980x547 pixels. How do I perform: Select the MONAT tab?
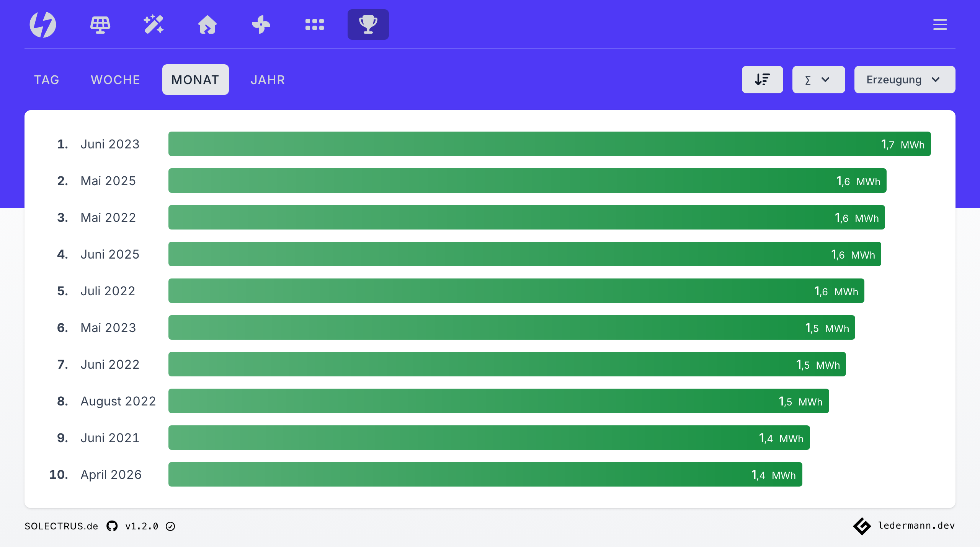(195, 80)
